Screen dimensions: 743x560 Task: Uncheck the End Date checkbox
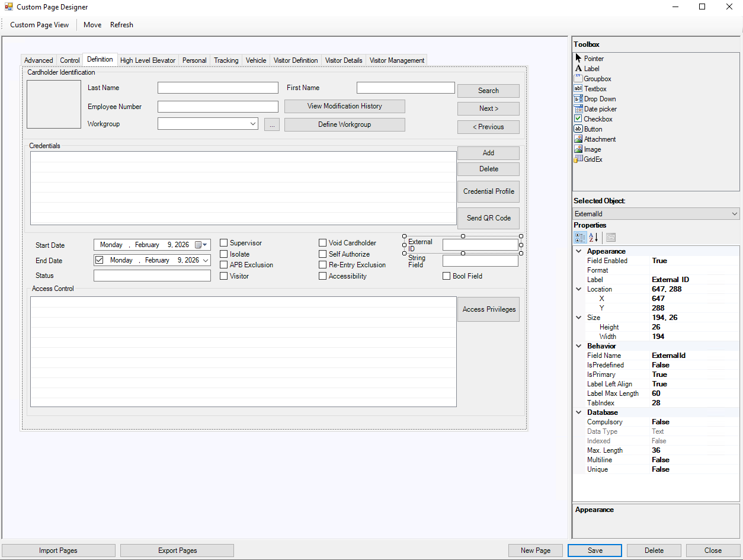coord(99,260)
